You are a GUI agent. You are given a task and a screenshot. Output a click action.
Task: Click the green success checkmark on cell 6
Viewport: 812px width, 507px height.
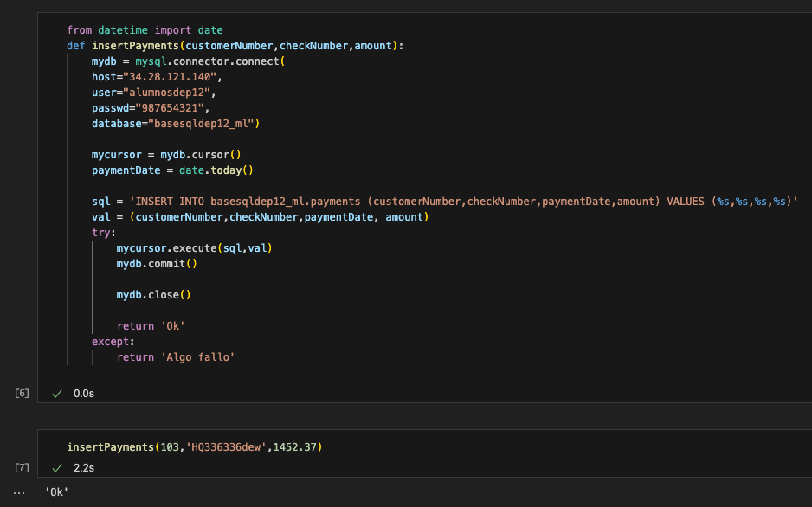tap(56, 392)
